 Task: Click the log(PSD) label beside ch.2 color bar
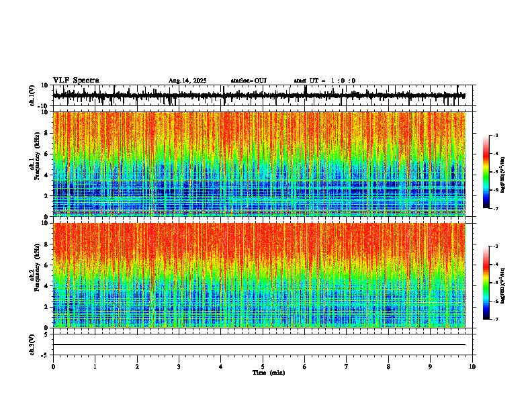click(x=503, y=285)
